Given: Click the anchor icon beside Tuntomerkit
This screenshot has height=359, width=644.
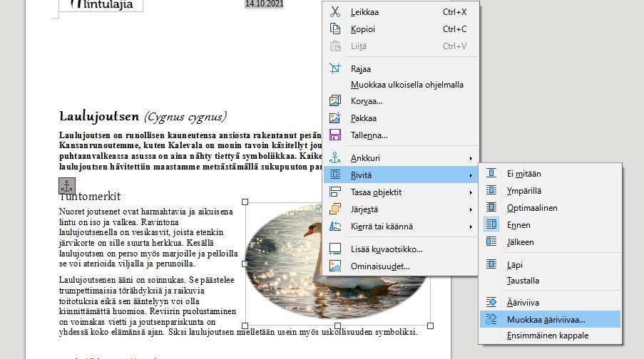Looking at the screenshot, I should (67, 186).
